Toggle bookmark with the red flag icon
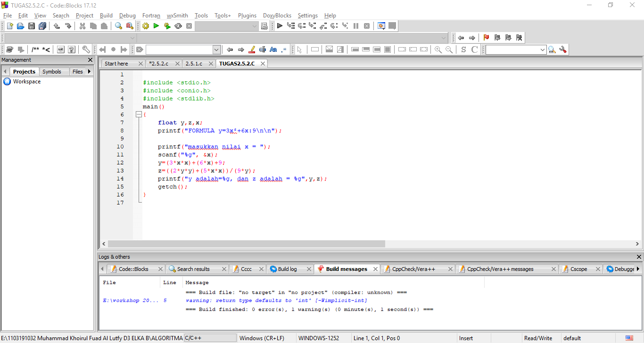The height and width of the screenshot is (343, 644). coord(486,38)
